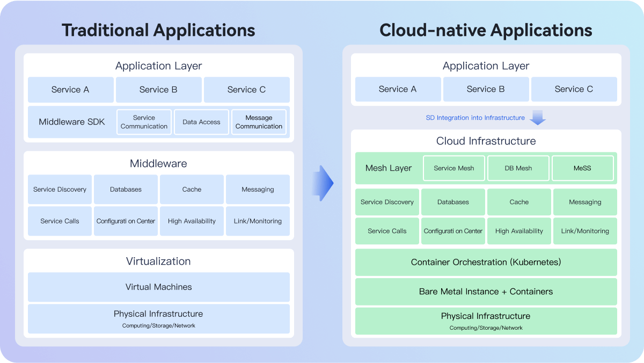
Task: Click the Cloud Infrastructure heading
Action: pos(486,141)
